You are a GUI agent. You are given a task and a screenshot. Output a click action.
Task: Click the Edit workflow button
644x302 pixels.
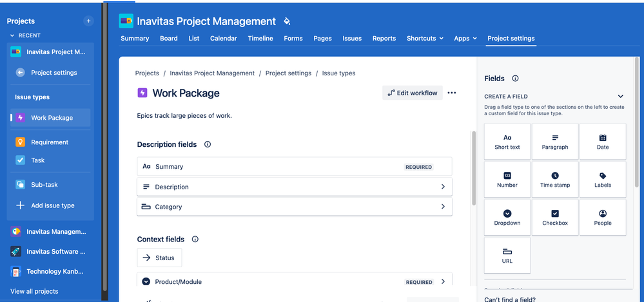point(413,93)
